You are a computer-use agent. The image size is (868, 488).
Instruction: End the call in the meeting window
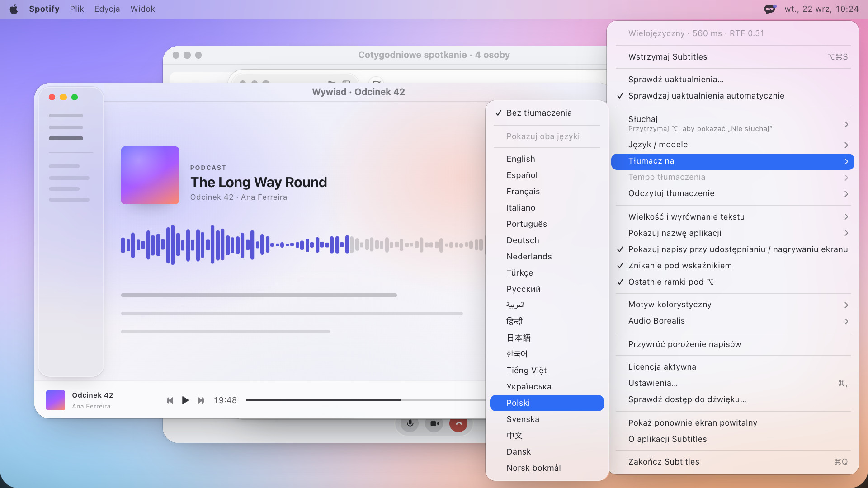tap(458, 423)
